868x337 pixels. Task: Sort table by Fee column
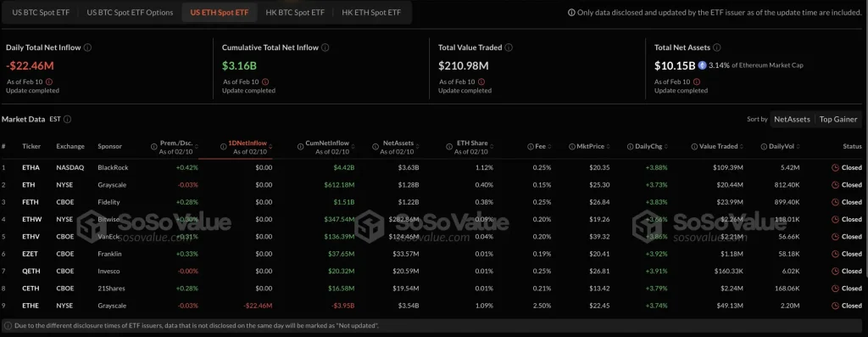[539, 146]
